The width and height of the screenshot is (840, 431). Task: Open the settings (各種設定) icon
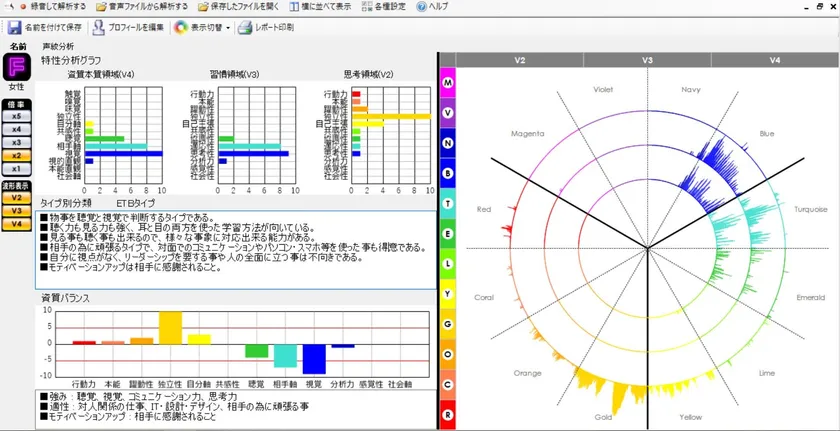pos(366,6)
